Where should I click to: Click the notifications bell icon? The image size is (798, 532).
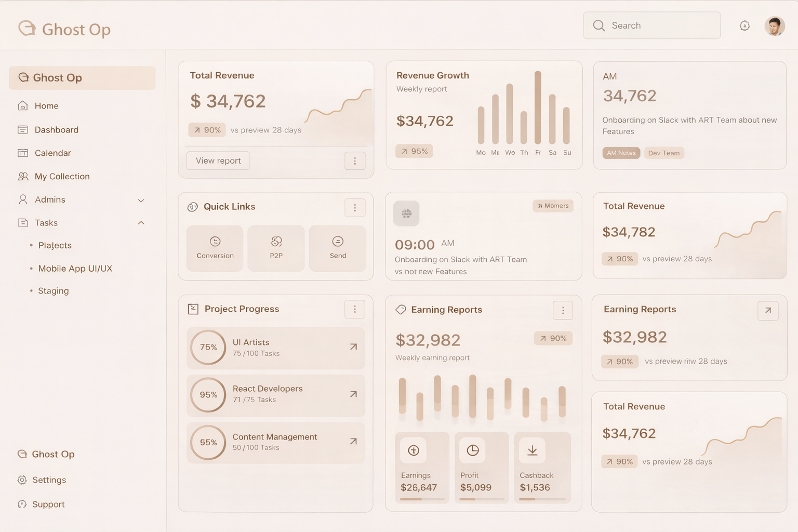[x=744, y=25]
